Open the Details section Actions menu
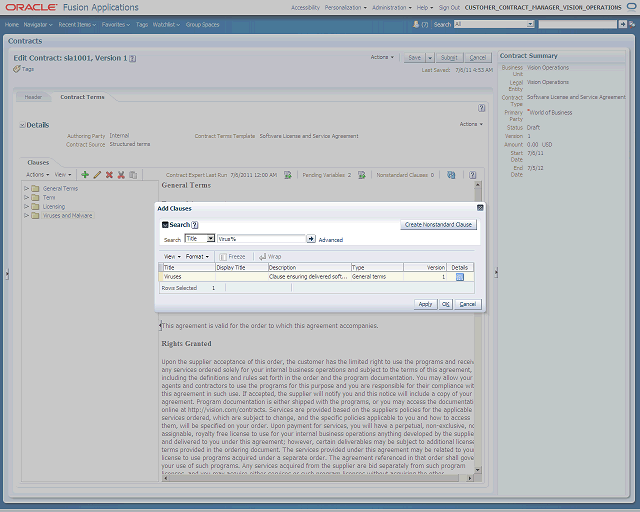This screenshot has height=512, width=640. click(x=471, y=124)
